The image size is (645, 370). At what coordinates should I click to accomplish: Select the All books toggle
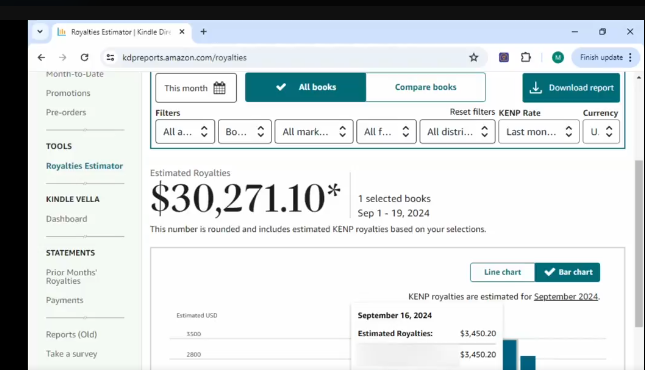point(306,87)
